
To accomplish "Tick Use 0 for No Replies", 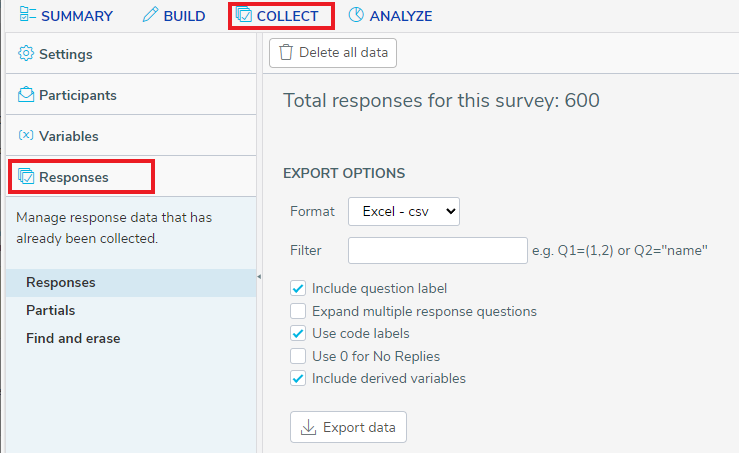I will point(298,356).
